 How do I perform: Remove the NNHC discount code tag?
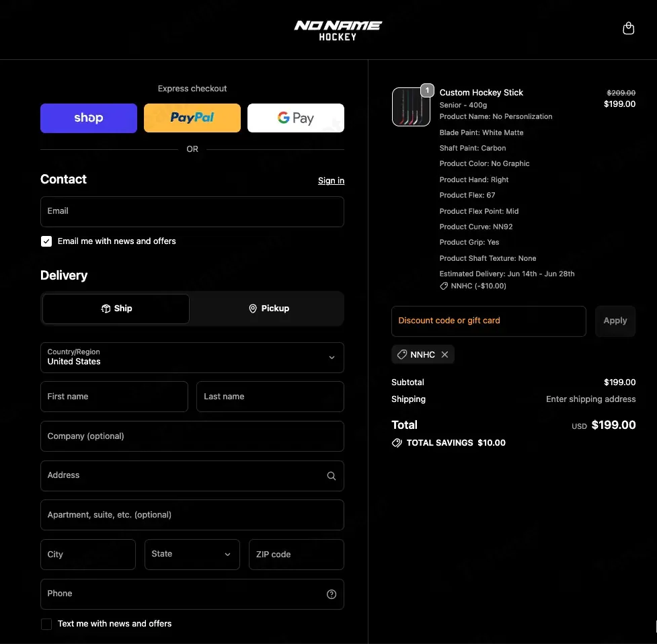(445, 355)
